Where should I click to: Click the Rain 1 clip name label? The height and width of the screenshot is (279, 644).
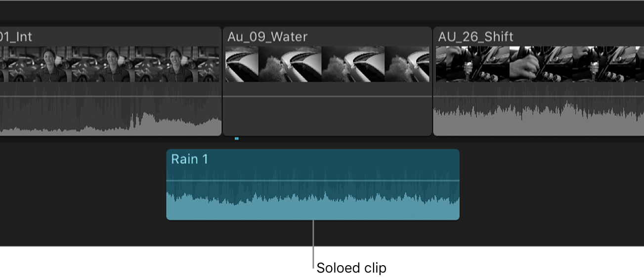(190, 159)
